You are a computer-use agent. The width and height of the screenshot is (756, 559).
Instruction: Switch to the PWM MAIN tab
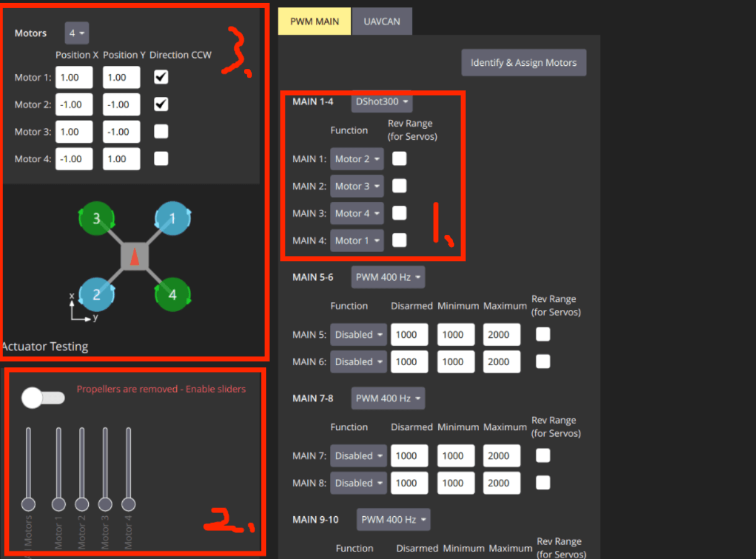tap(315, 21)
